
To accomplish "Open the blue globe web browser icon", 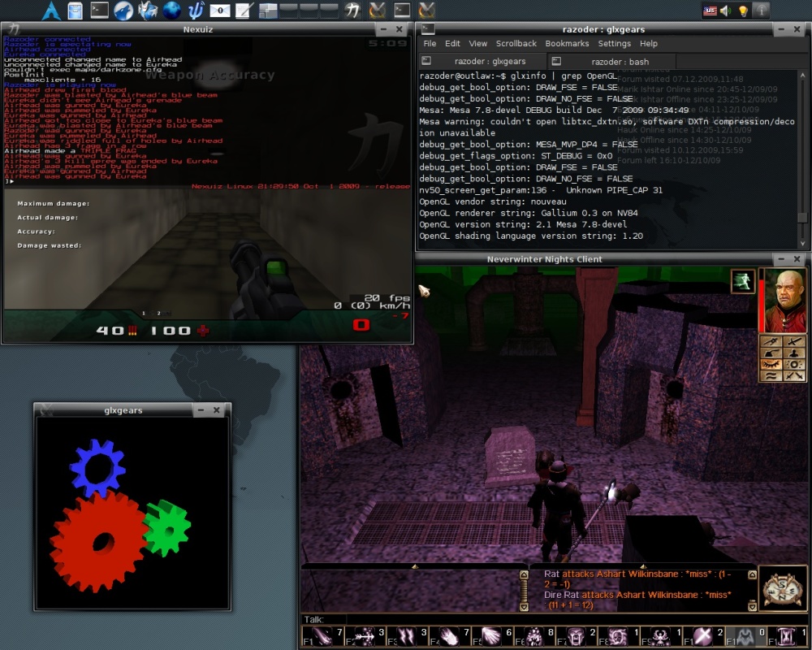I will tap(171, 11).
